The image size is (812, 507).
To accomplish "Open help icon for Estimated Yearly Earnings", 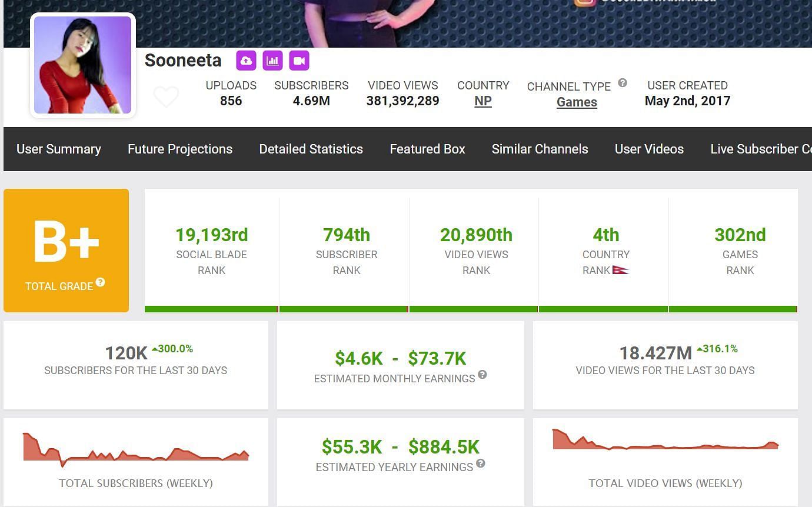I will coord(481,463).
